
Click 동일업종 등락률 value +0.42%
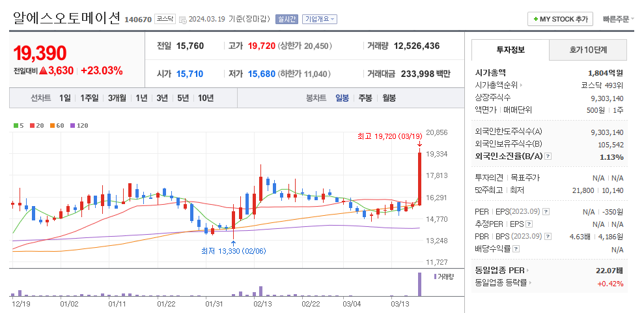point(610,284)
